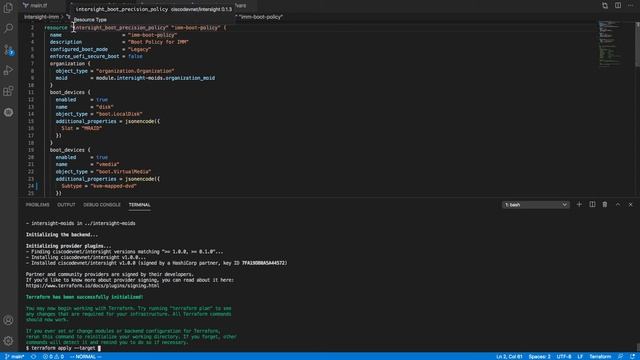Click line number 11 in the gutter

pyautogui.click(x=31, y=93)
